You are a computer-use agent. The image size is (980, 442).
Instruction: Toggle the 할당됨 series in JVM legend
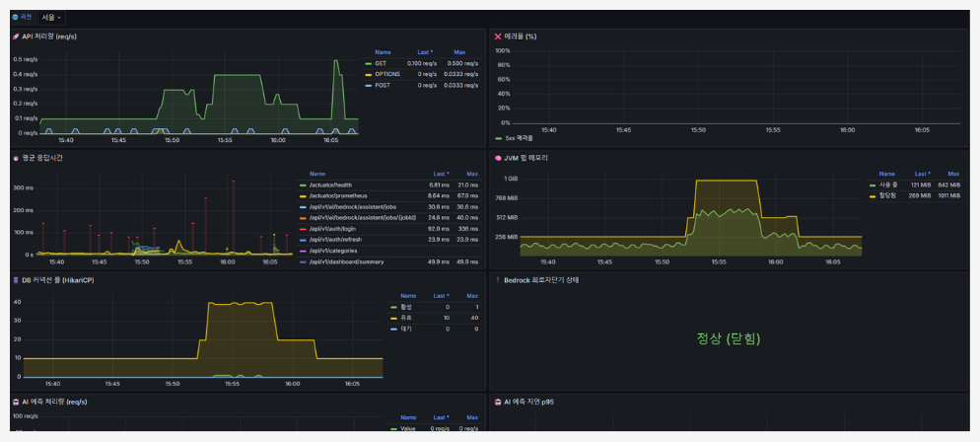click(887, 195)
